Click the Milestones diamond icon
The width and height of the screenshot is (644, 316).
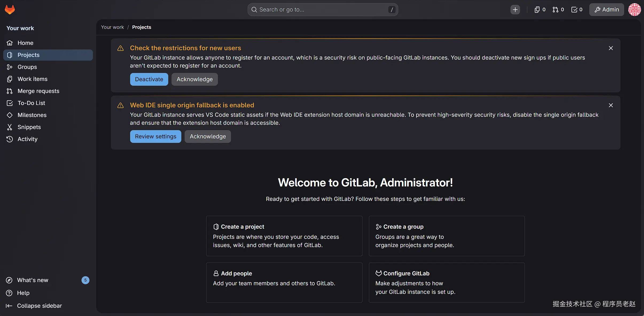click(x=10, y=115)
